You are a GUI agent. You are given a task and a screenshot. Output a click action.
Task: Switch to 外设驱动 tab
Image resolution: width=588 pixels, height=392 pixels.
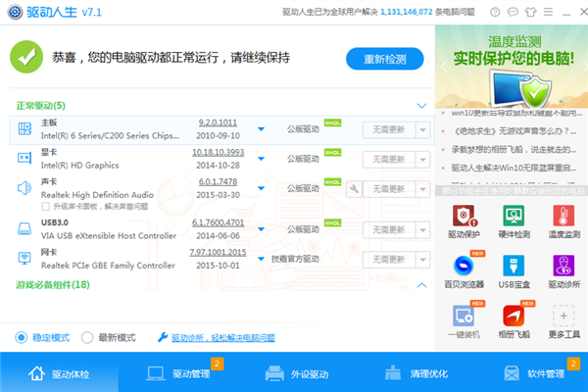(297, 373)
